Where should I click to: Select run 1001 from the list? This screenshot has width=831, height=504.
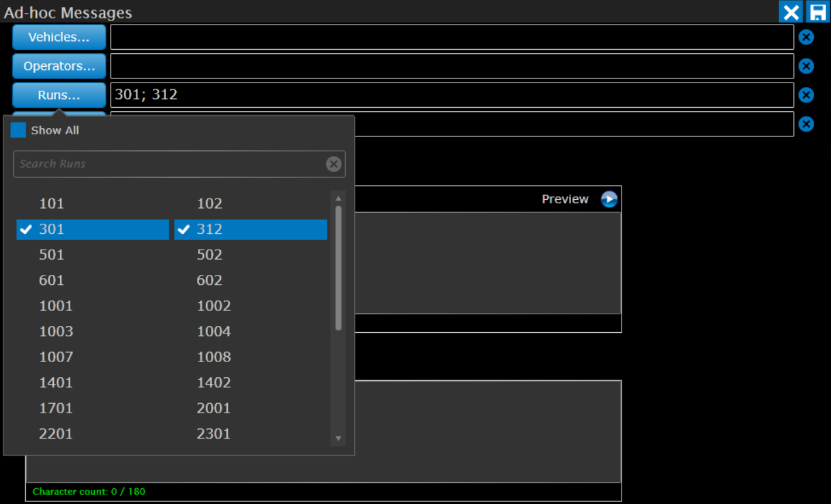pos(56,306)
